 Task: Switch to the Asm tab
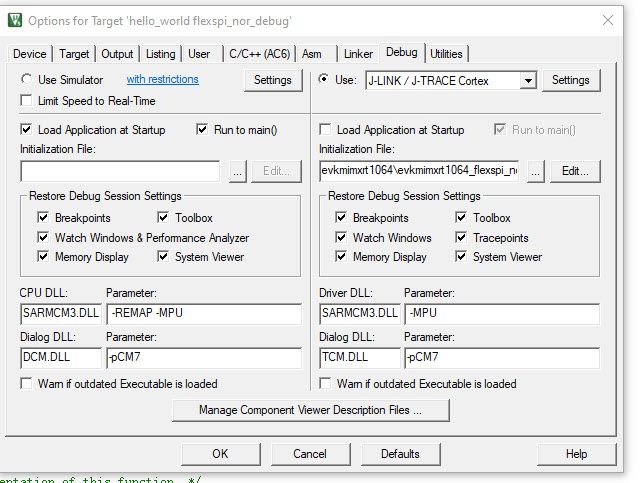312,54
